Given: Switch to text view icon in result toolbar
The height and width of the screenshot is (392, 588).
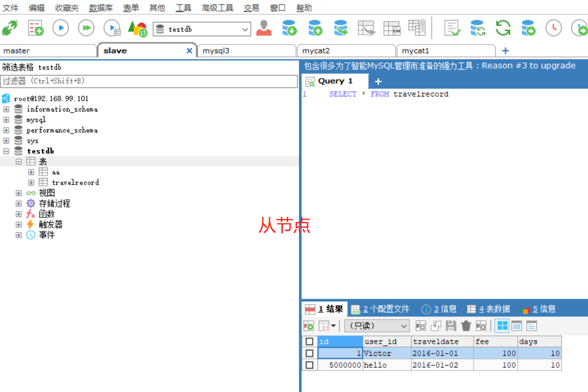Looking at the screenshot, I should (x=532, y=326).
